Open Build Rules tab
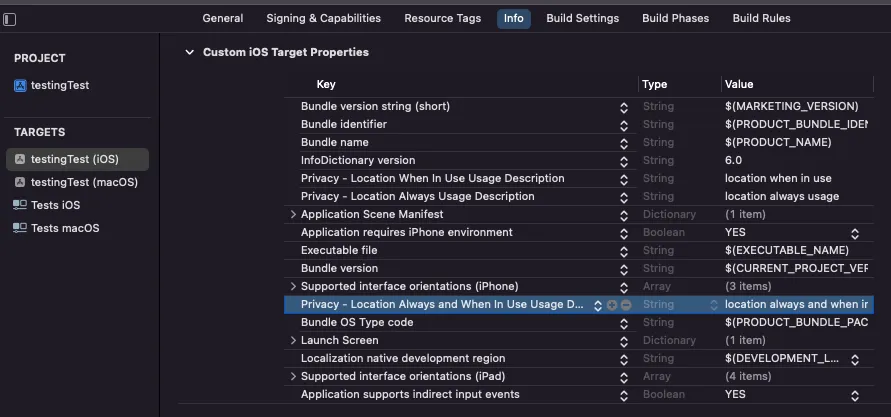The image size is (891, 417). tap(761, 18)
